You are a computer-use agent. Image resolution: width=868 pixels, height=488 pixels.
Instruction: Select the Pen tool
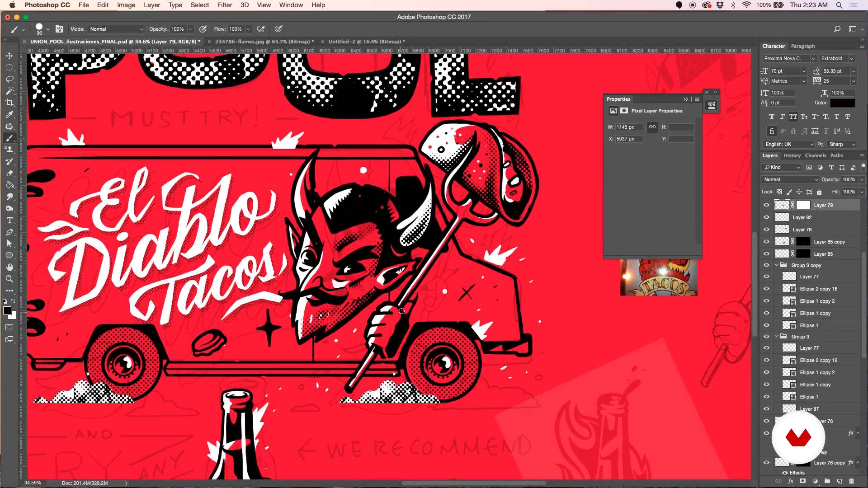coord(9,232)
